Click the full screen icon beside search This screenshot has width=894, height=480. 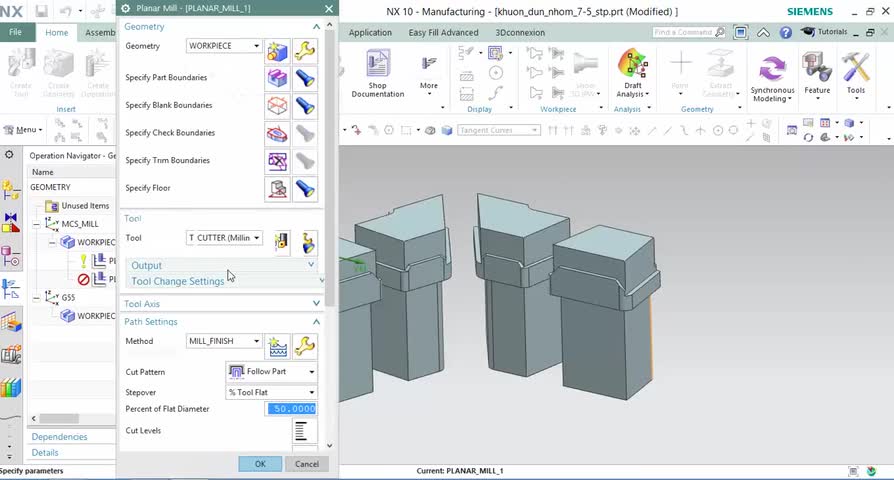pos(741,32)
